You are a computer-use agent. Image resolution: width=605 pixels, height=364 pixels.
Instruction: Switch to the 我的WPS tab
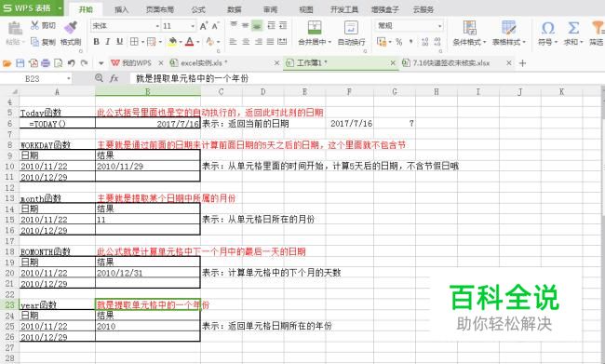coord(137,63)
